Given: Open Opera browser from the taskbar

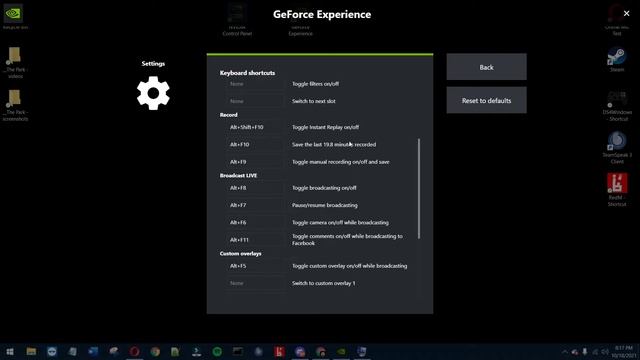Looking at the screenshot, I should click(x=134, y=351).
